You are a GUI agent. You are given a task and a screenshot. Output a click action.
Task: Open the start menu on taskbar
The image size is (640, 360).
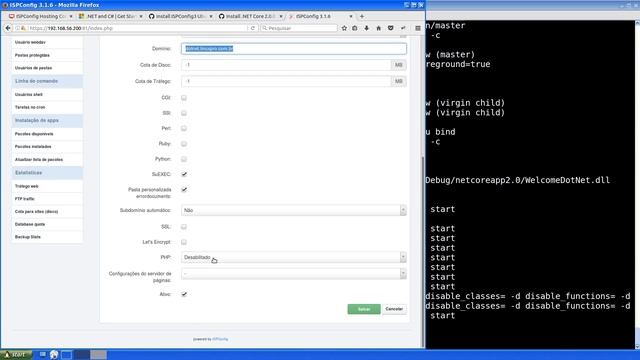tap(16, 355)
